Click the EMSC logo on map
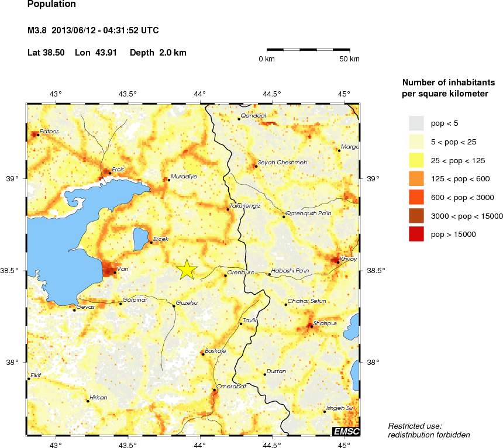Image resolution: width=503 pixels, height=448 pixels. point(346,432)
